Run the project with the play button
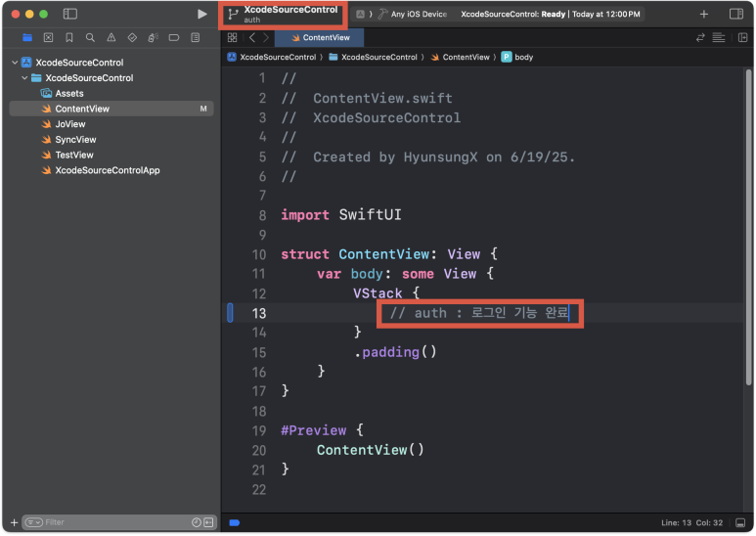 pos(202,14)
